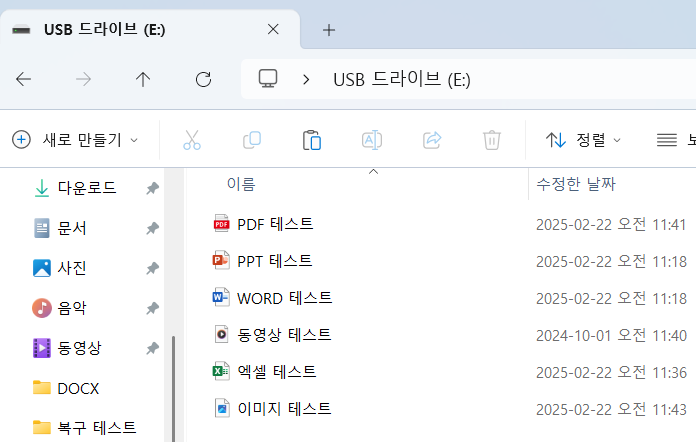Click the Word file icon
696x442 pixels.
click(x=221, y=297)
